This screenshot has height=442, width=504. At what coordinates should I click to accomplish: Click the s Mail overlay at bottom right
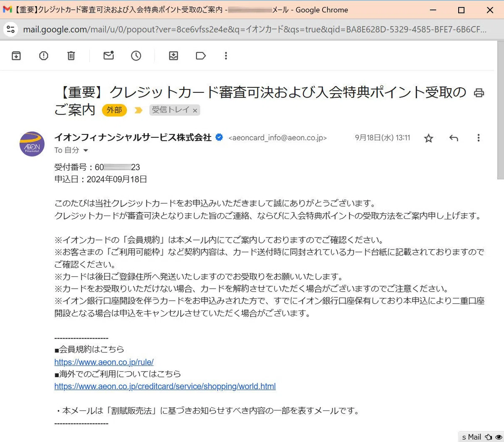(472, 437)
